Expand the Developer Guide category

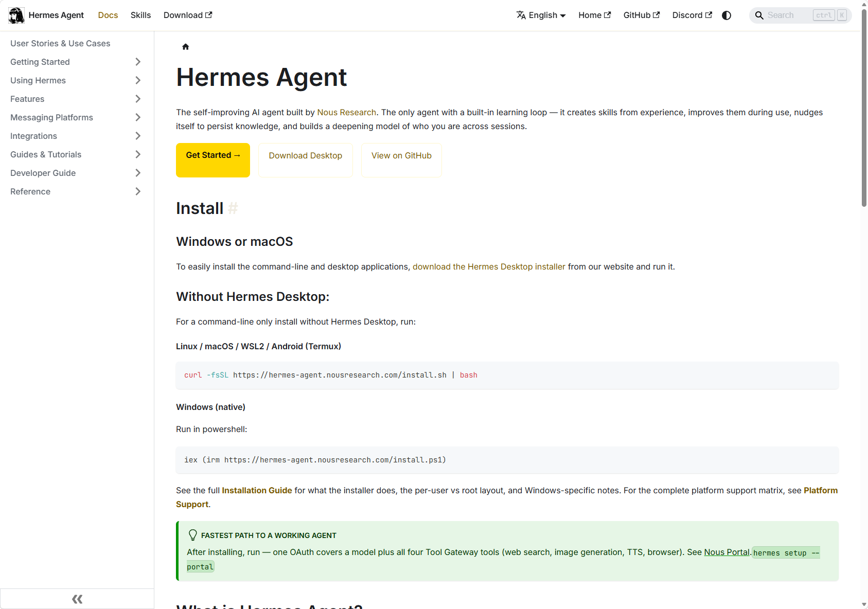click(x=138, y=173)
